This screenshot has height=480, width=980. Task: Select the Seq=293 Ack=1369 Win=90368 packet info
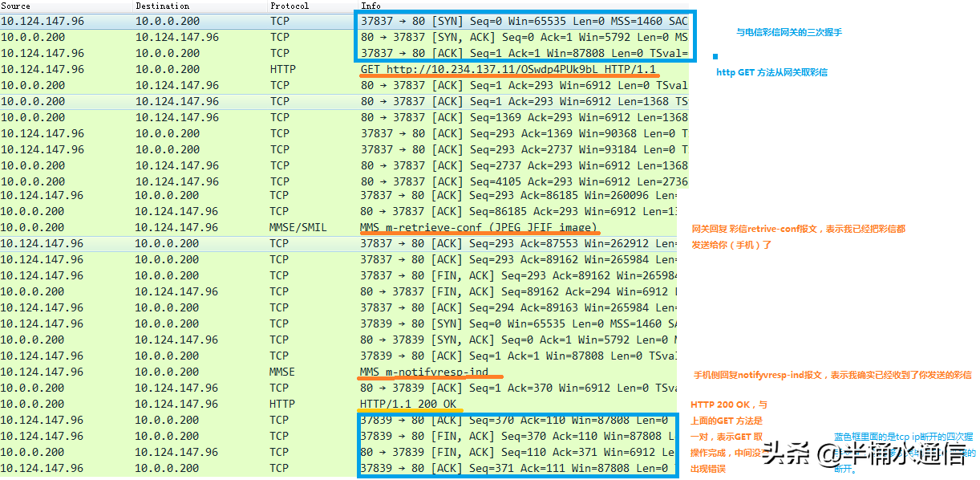click(x=524, y=133)
